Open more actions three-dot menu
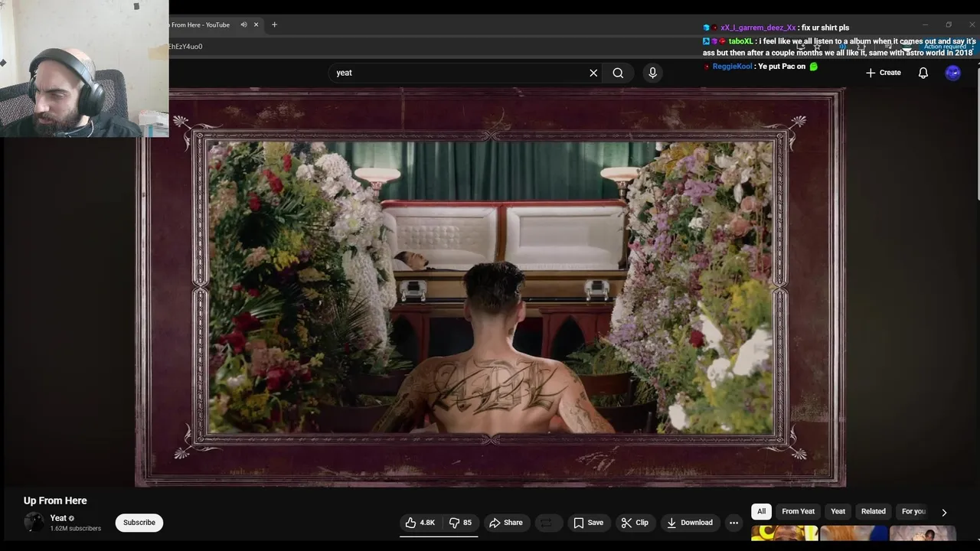This screenshot has width=980, height=551. (733, 523)
